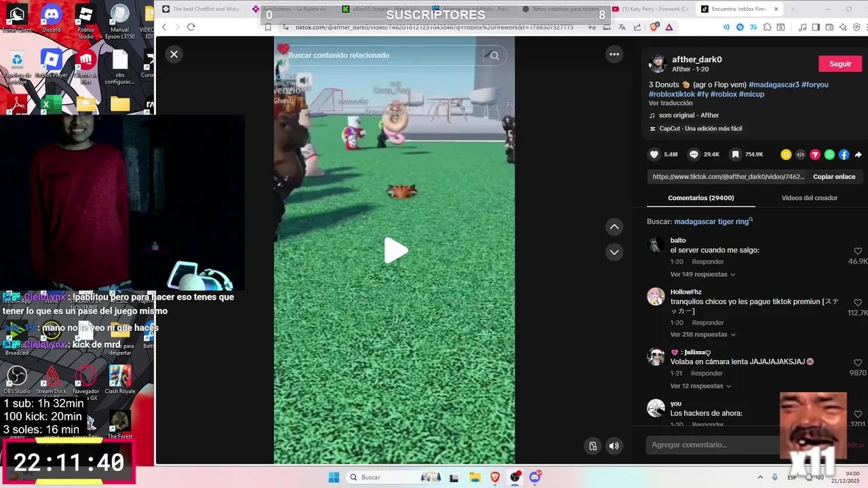The height and width of the screenshot is (488, 868).
Task: Open the three-dot video options menu
Action: (614, 54)
